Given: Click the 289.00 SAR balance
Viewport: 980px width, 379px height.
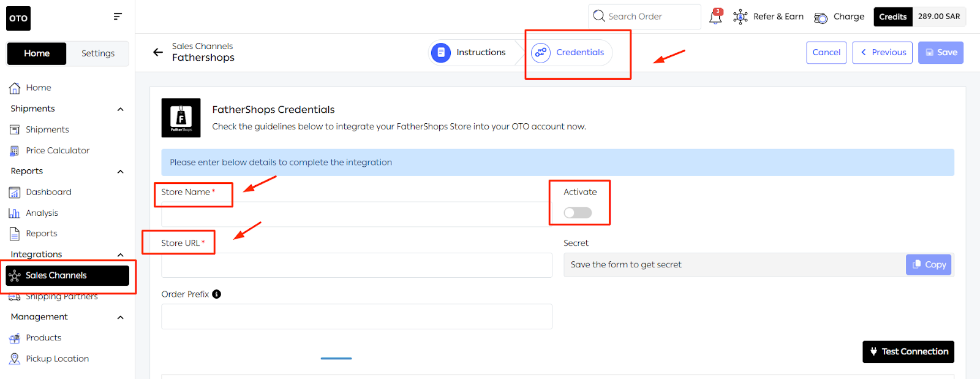Looking at the screenshot, I should pos(939,17).
